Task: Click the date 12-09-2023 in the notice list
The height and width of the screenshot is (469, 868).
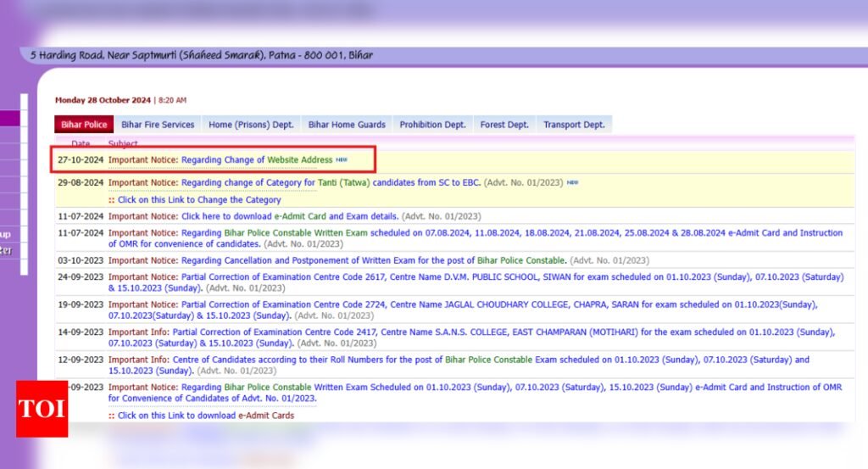Action: pyautogui.click(x=81, y=360)
